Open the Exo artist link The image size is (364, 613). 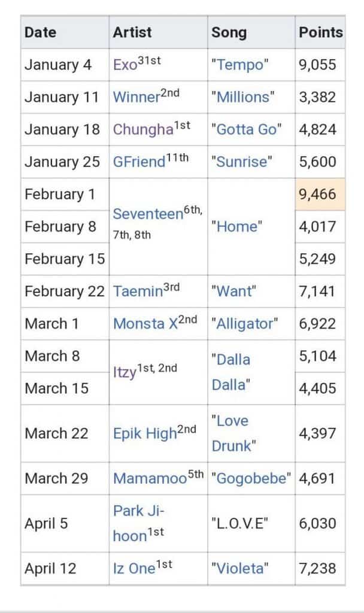(125, 65)
